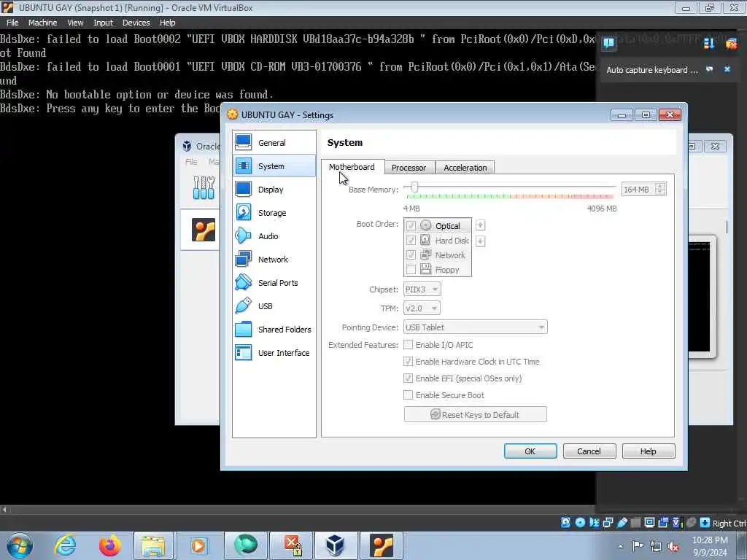Open the Help menu
The height and width of the screenshot is (560, 747).
pyautogui.click(x=167, y=23)
